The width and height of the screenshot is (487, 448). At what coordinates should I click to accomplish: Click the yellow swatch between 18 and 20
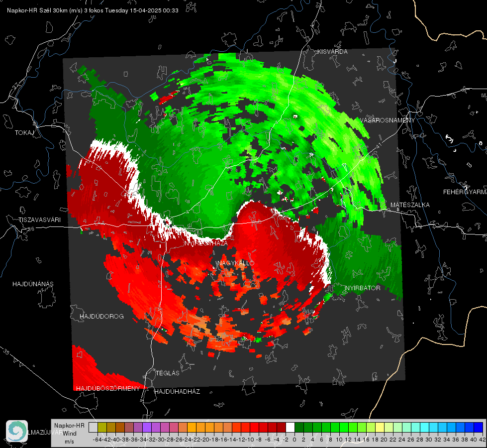tap(380, 427)
